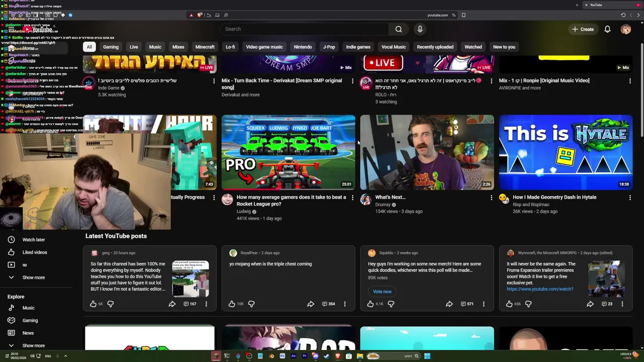Open Ludwig channel avatar

pos(227,200)
